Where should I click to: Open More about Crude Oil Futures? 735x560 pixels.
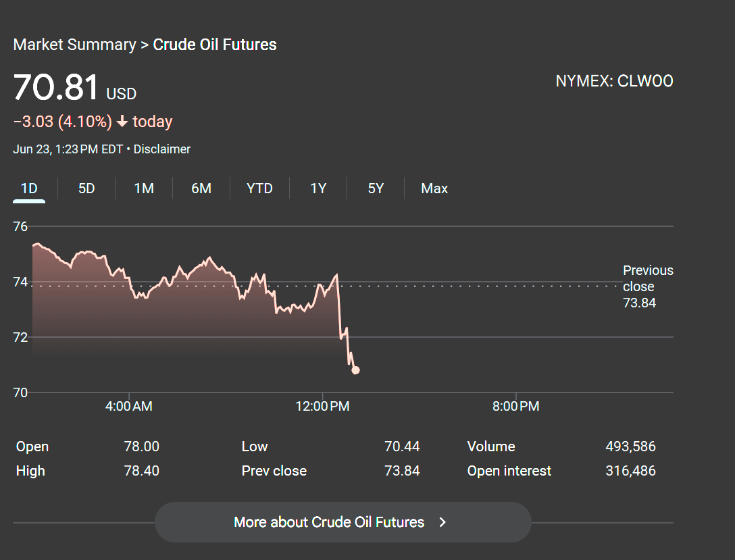pos(343,522)
